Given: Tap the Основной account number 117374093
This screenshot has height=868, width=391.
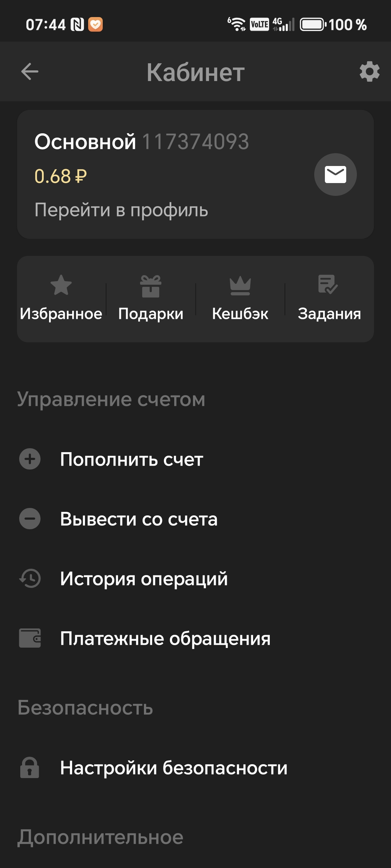Looking at the screenshot, I should coord(195,141).
